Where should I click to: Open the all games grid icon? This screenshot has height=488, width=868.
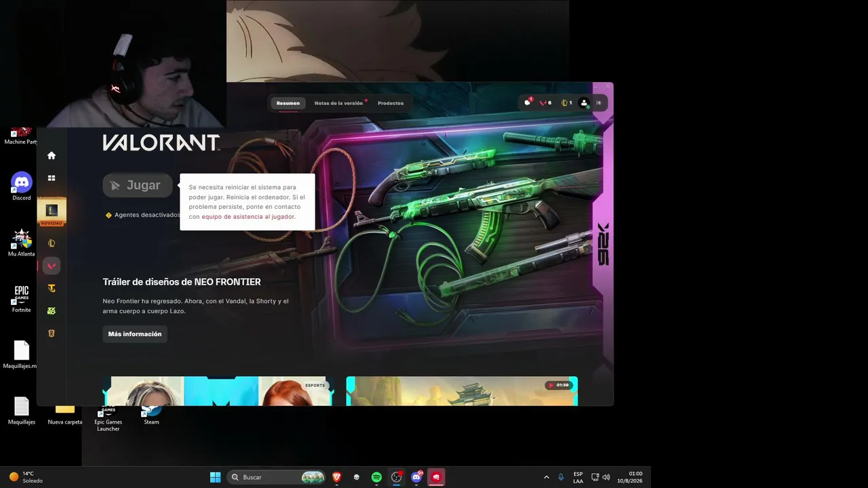52,178
